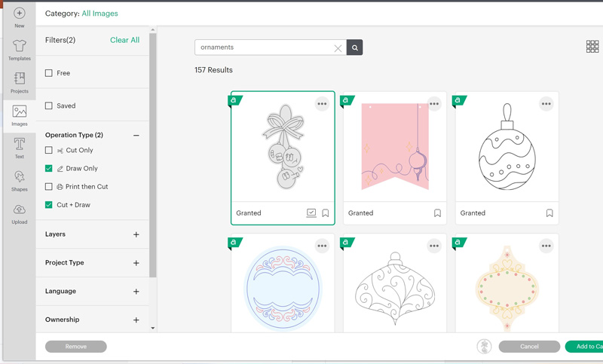The height and width of the screenshot is (364, 603).
Task: Click Cricut Access badge on wavy ball ornament card
Action: click(458, 101)
